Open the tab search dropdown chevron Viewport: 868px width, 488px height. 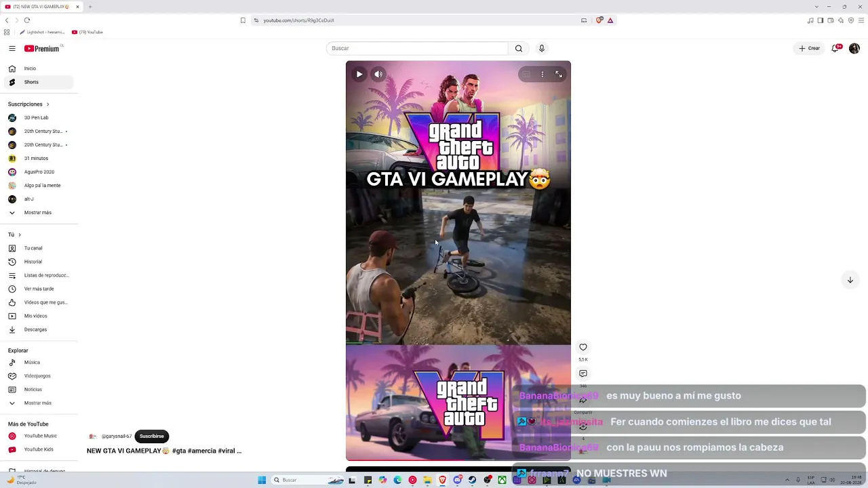tap(816, 7)
